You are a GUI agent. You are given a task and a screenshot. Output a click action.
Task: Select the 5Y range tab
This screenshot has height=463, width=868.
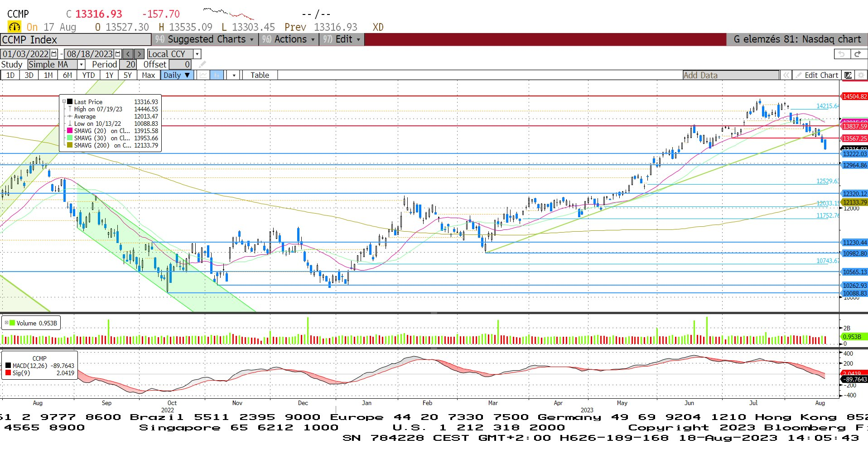128,75
